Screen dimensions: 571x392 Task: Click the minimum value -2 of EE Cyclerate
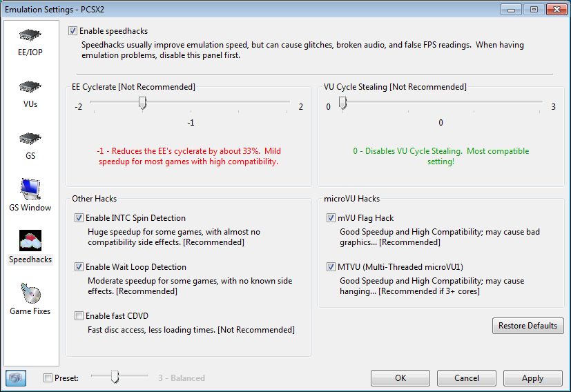(78, 107)
